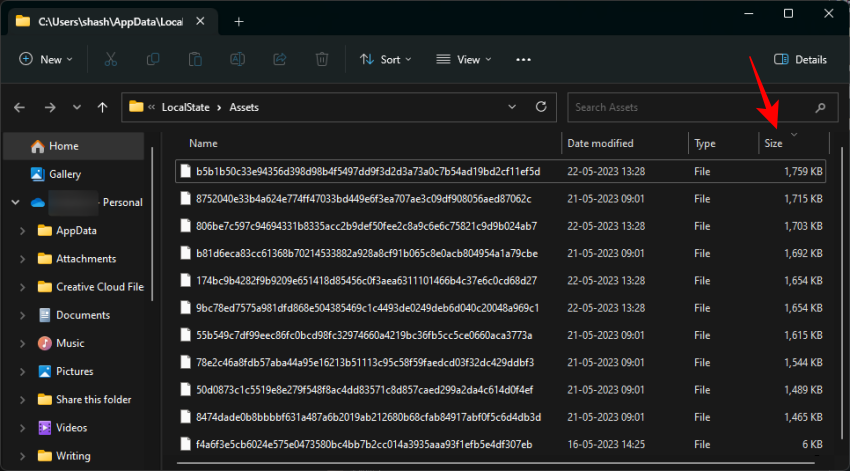
Task: Click the Paste clipboard icon
Action: pyautogui.click(x=196, y=60)
